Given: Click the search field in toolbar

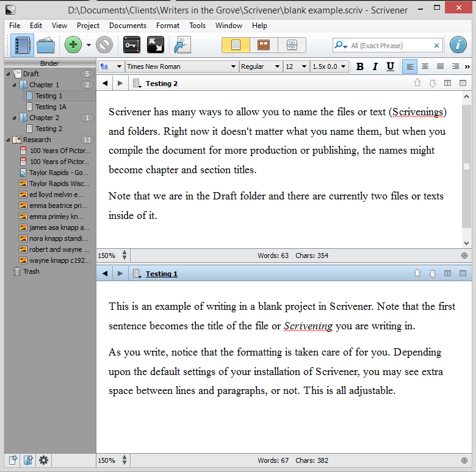Looking at the screenshot, I should [391, 46].
